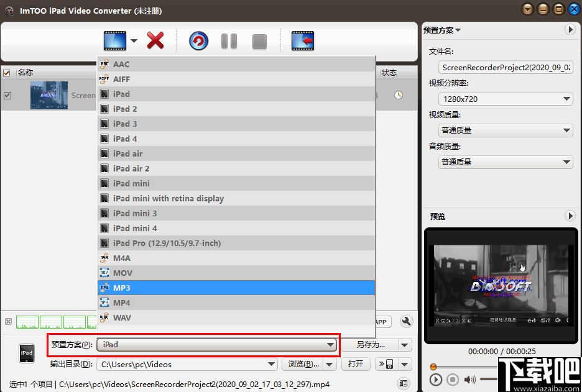Choose MOV video format
Screen dimensions: 582x392
(236, 273)
